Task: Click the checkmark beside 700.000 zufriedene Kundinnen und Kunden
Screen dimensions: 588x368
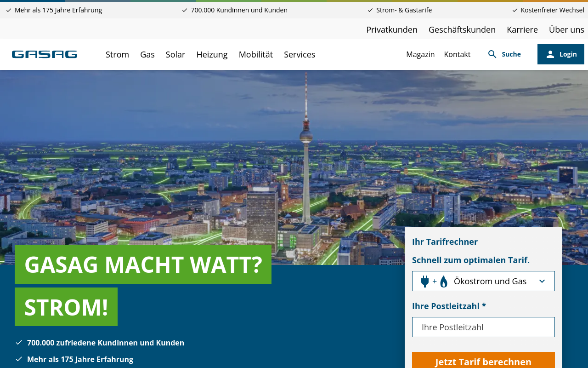Action: [19, 342]
